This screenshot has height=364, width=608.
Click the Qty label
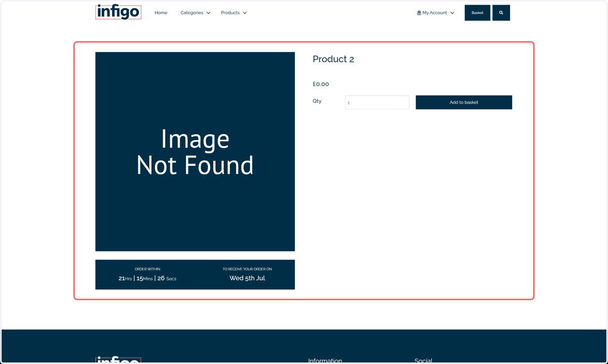[317, 101]
